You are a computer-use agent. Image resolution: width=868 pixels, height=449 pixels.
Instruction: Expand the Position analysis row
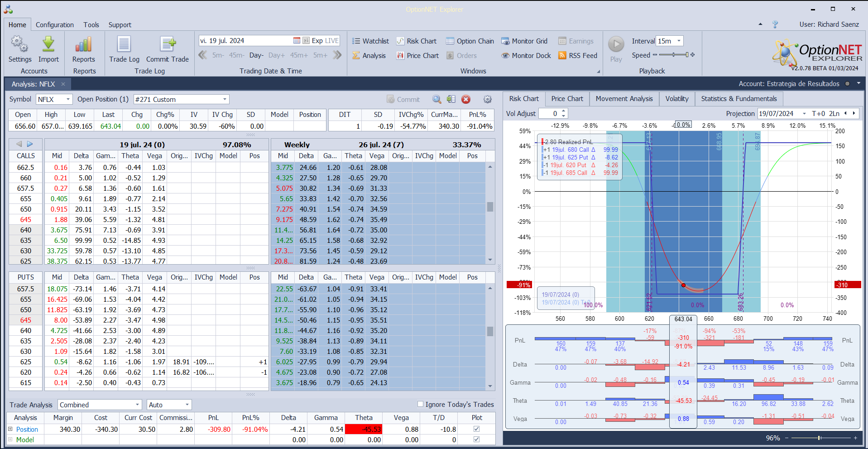pos(10,429)
